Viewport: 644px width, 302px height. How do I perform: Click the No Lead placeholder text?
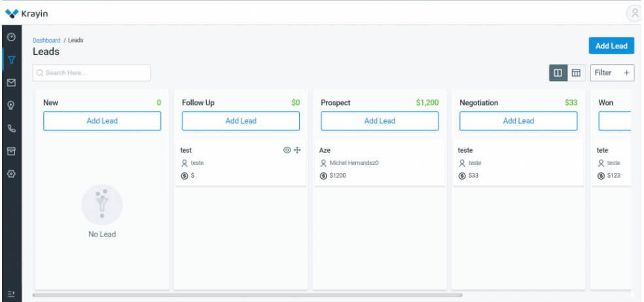tap(102, 235)
